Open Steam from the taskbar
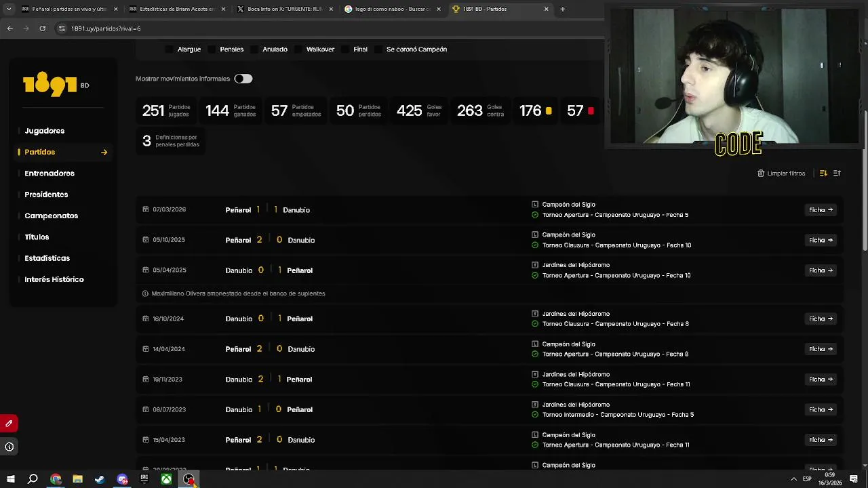The width and height of the screenshot is (868, 488). pyautogui.click(x=100, y=479)
